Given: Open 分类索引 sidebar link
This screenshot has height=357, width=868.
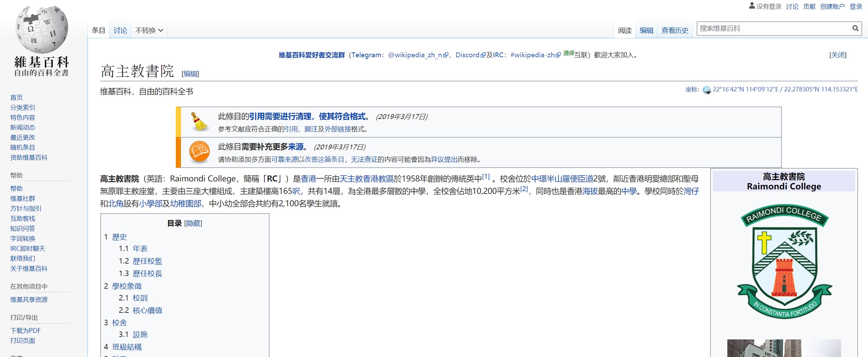Looking at the screenshot, I should [23, 108].
